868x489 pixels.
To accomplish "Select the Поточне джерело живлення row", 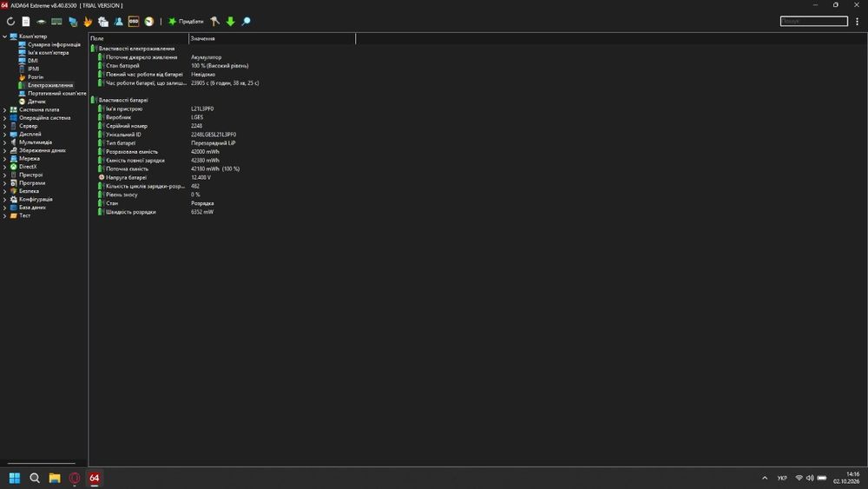I will click(141, 57).
